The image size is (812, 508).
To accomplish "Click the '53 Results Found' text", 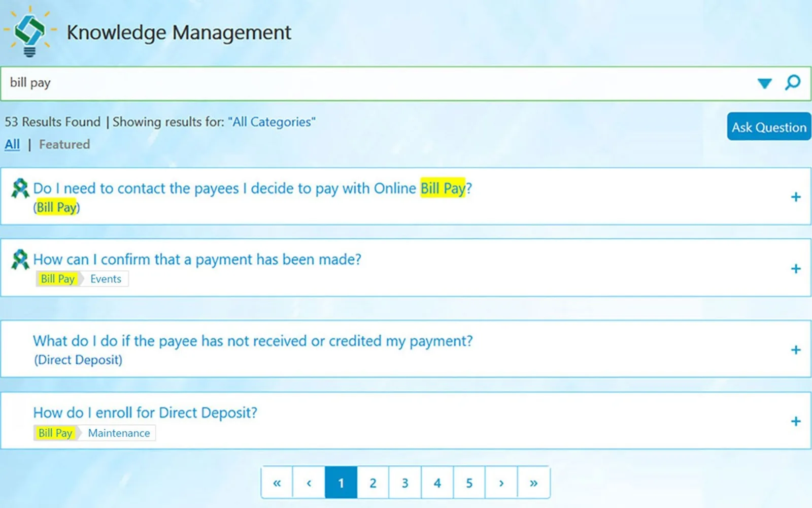I will [x=53, y=122].
